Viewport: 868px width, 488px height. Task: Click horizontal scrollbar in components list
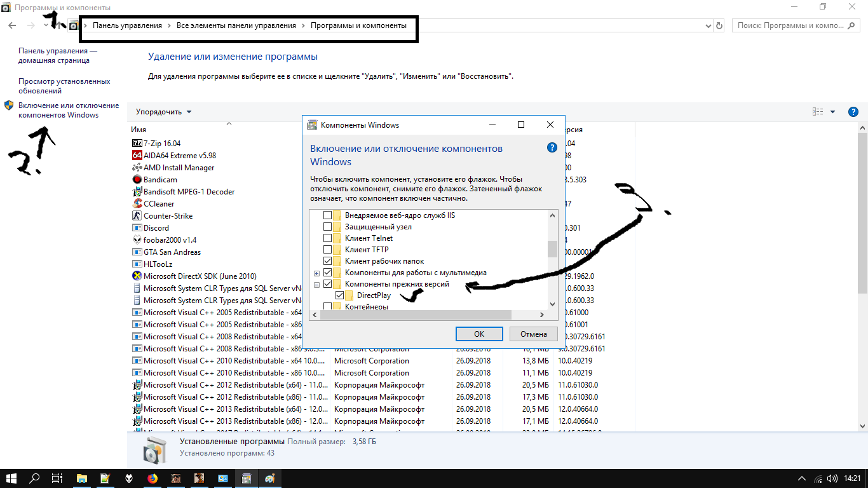(x=416, y=315)
